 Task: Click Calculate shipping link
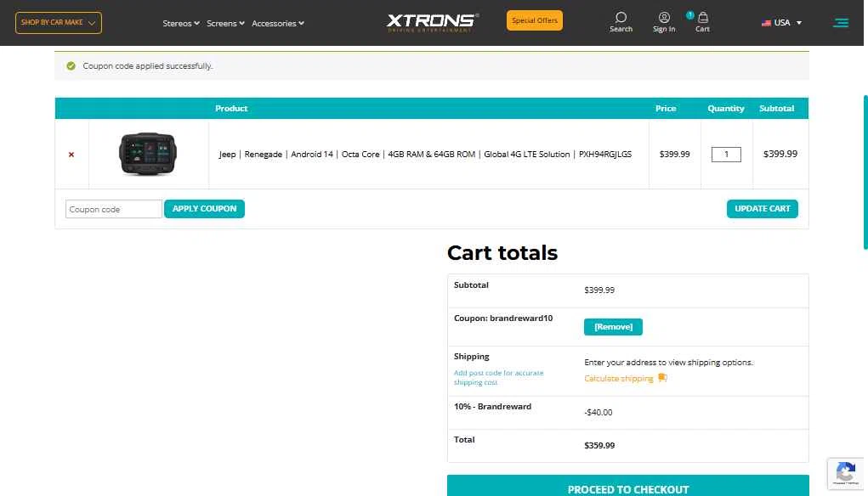pos(619,378)
